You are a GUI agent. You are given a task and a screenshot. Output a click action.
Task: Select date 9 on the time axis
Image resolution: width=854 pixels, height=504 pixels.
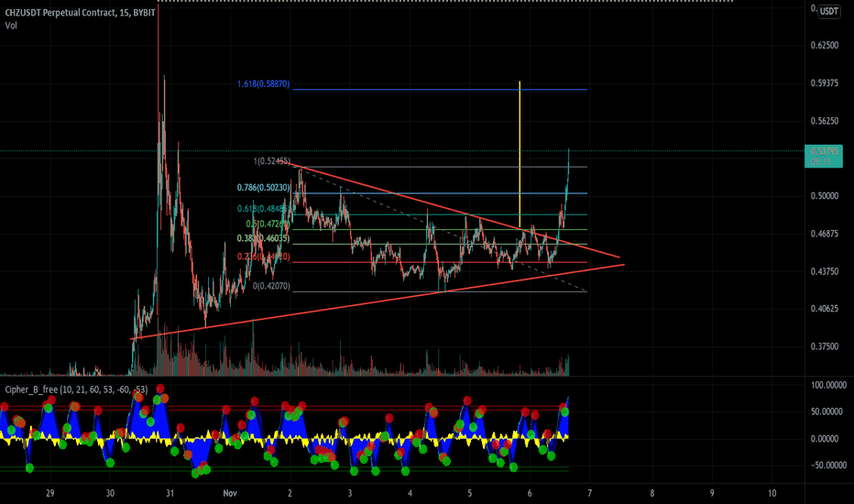point(712,494)
